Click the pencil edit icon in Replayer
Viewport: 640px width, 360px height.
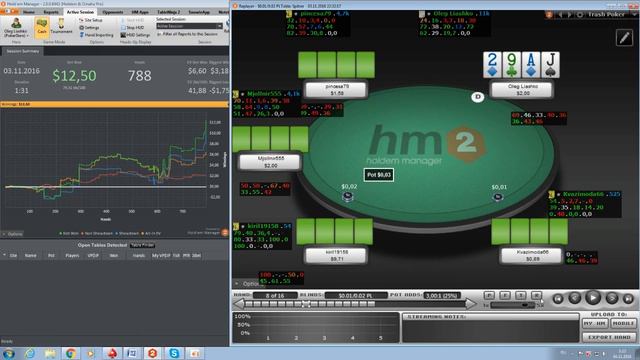coord(624,38)
